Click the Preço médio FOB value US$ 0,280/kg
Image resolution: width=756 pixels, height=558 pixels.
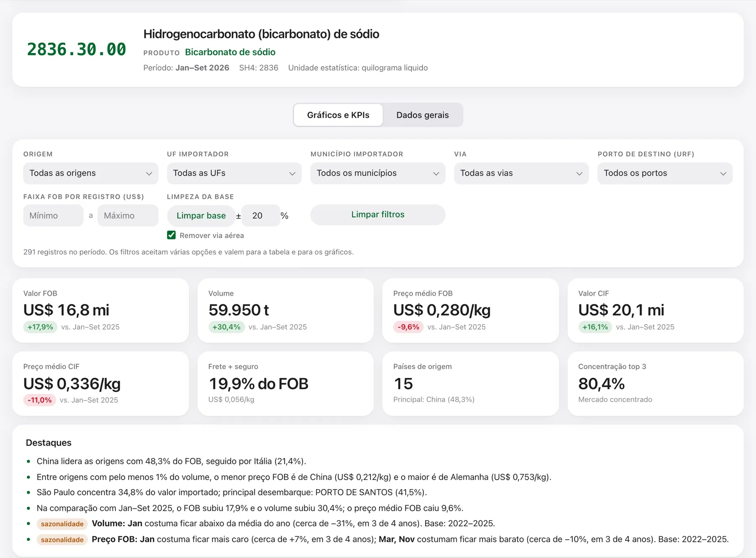[x=442, y=310]
